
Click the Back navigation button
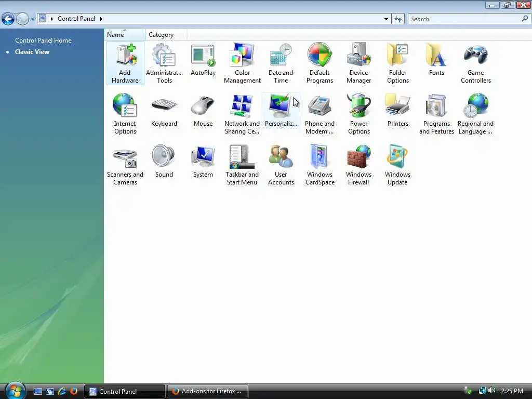pyautogui.click(x=8, y=19)
